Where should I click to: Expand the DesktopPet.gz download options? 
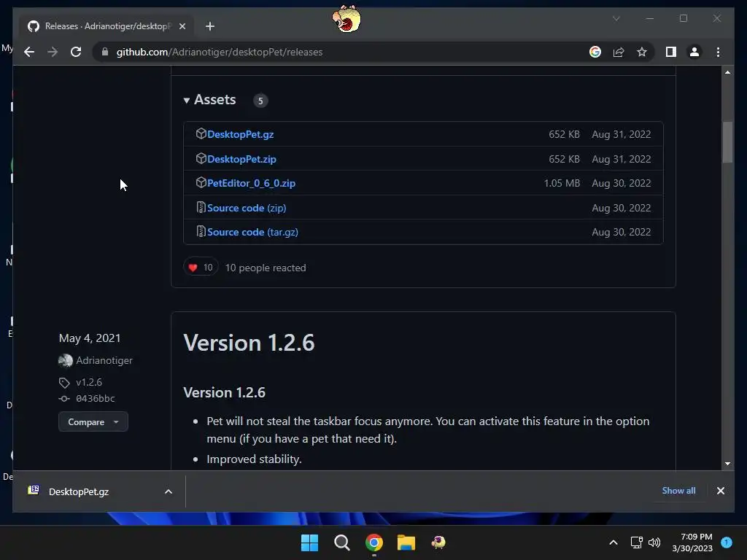coord(169,491)
